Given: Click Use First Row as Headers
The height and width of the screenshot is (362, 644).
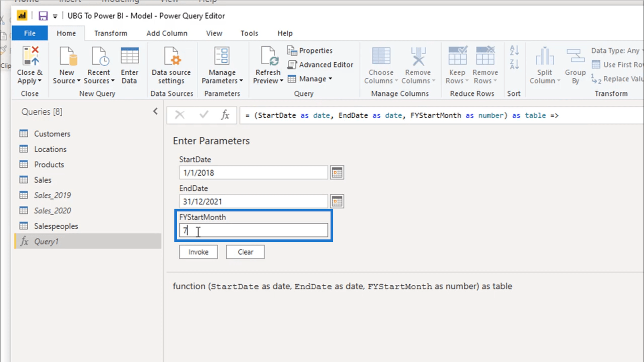Looking at the screenshot, I should click(618, 64).
